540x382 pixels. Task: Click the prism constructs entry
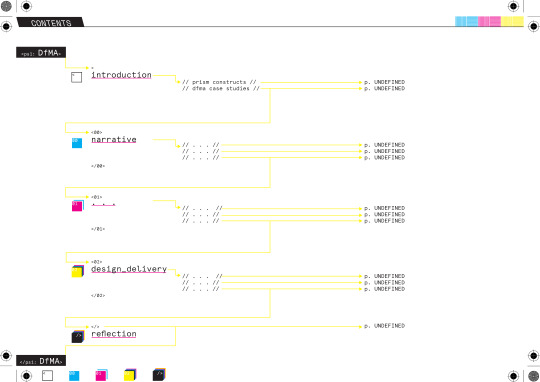click(x=219, y=82)
